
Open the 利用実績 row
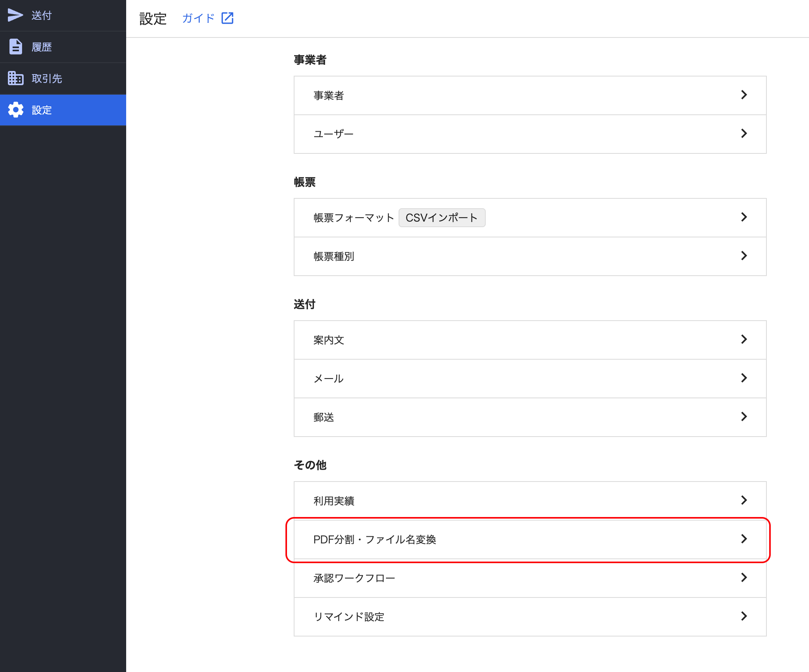pyautogui.click(x=334, y=501)
